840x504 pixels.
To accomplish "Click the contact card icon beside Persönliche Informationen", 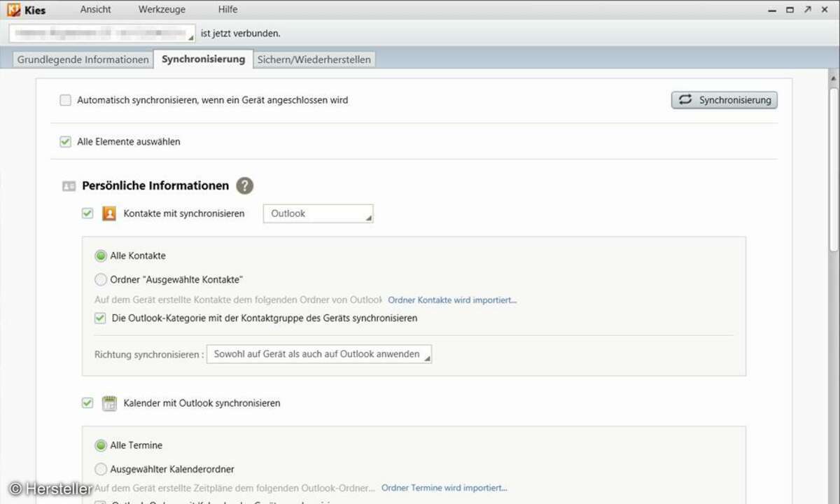I will point(69,186).
